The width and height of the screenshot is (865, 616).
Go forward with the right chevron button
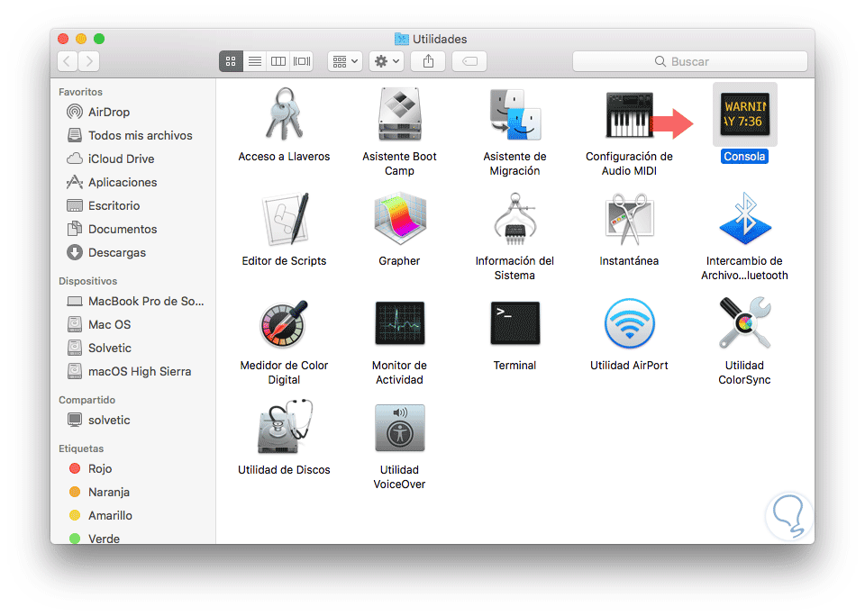click(x=89, y=61)
